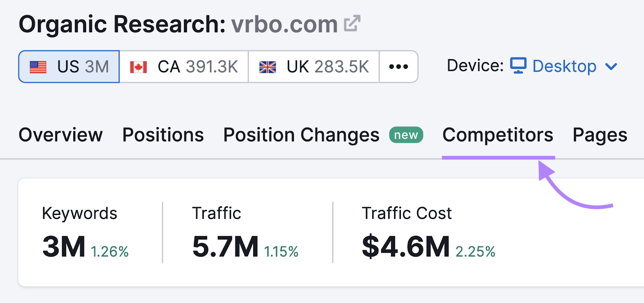This screenshot has height=303, width=644.
Task: Open the Positions tab
Action: point(163,135)
